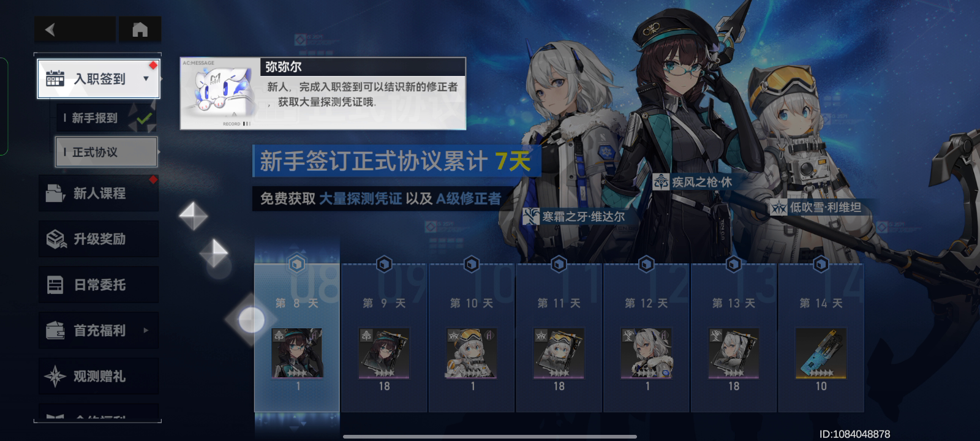Open the 新人课程 menu

[x=99, y=193]
